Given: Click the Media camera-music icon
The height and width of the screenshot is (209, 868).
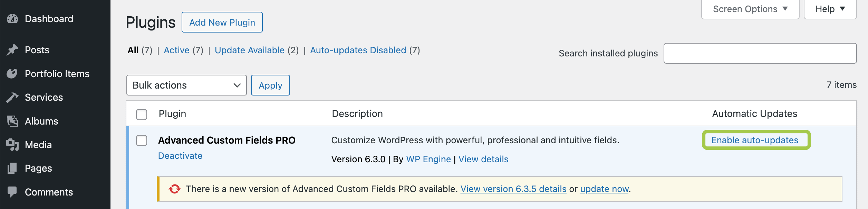Looking at the screenshot, I should click(12, 145).
